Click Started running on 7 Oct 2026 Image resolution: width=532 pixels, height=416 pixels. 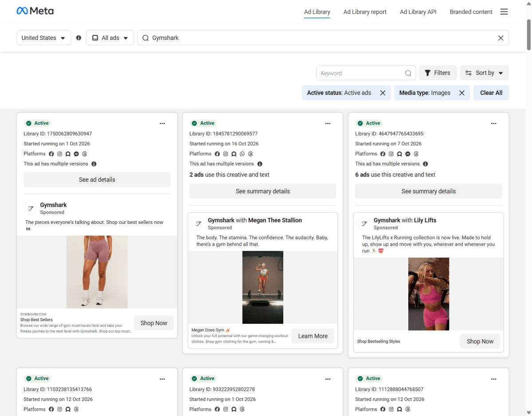pos(388,144)
